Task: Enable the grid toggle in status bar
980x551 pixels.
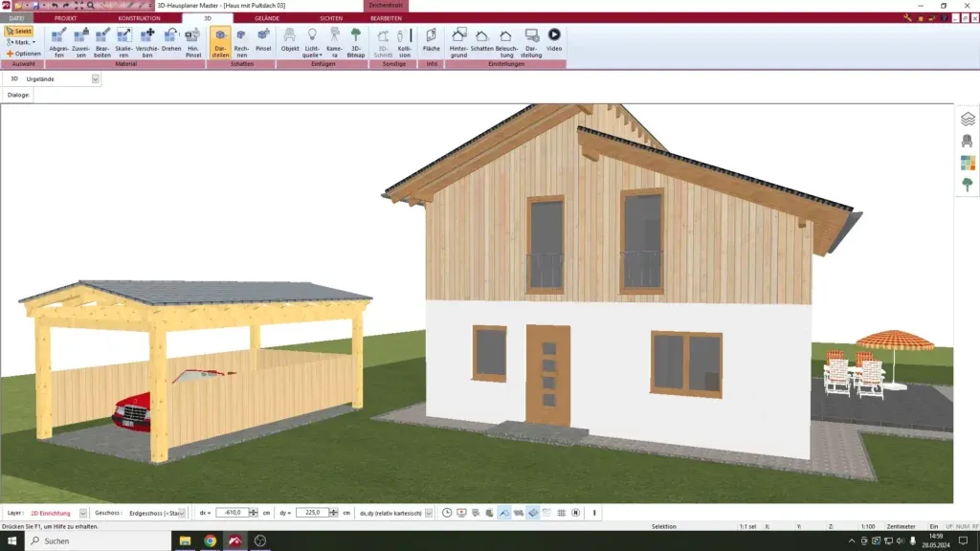Action: coord(561,513)
